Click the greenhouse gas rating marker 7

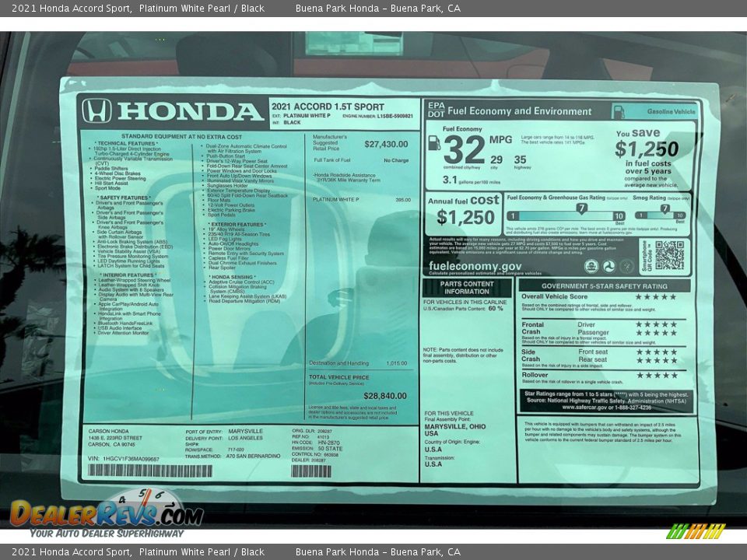[x=581, y=208]
